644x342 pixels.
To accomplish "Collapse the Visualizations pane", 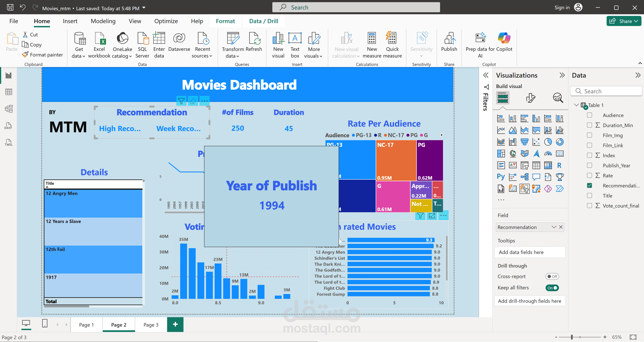I will pyautogui.click(x=562, y=75).
